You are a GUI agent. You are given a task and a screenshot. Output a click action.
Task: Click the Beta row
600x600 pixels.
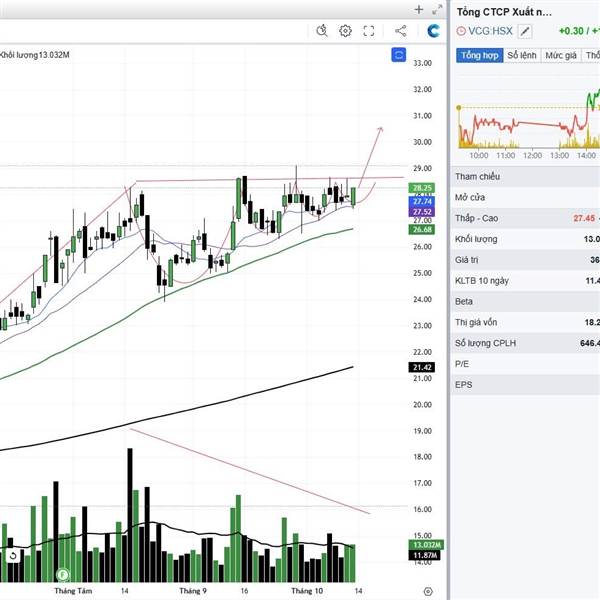coord(526,302)
